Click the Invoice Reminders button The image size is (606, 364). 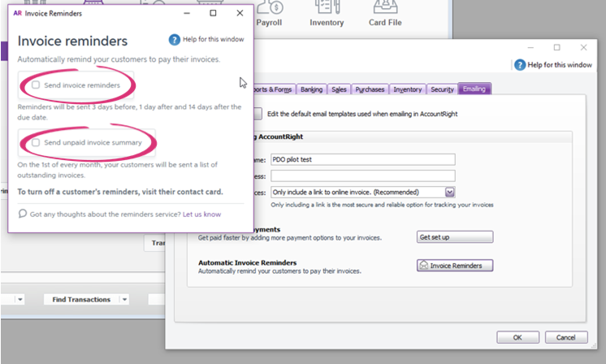pyautogui.click(x=455, y=266)
